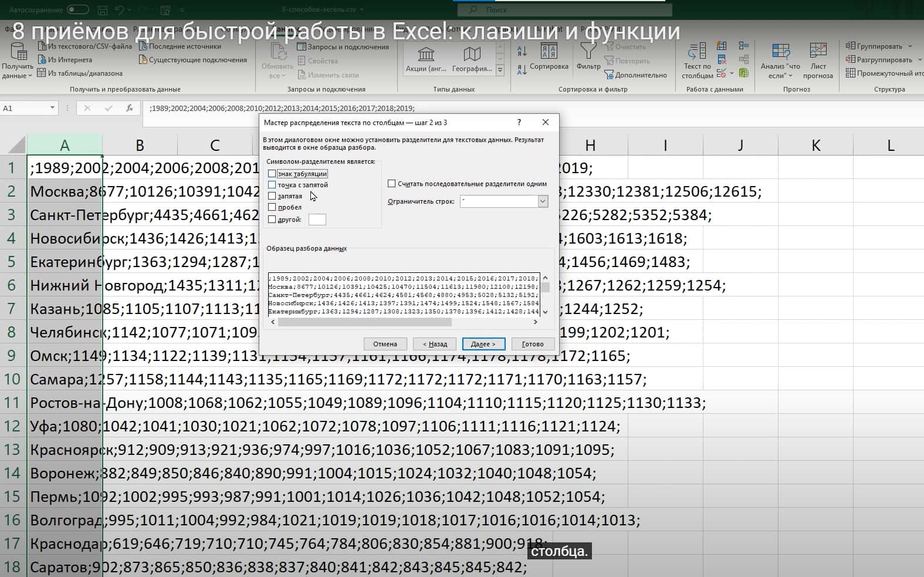Image resolution: width=924 pixels, height=577 pixels.
Task: Proceed with the Далее button
Action: click(483, 344)
